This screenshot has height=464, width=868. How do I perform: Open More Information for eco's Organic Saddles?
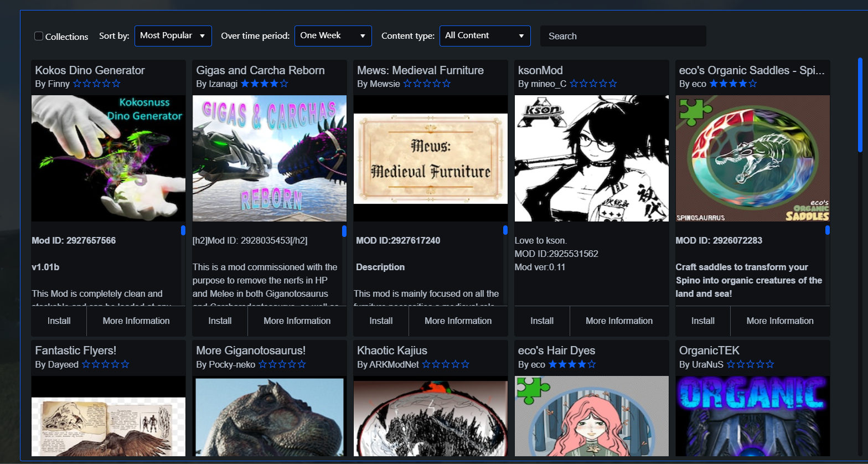coord(780,321)
